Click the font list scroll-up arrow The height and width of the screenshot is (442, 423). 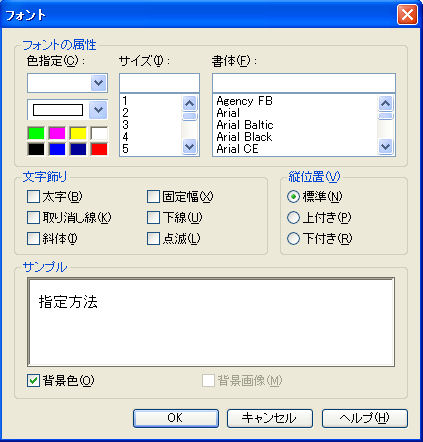tap(386, 103)
